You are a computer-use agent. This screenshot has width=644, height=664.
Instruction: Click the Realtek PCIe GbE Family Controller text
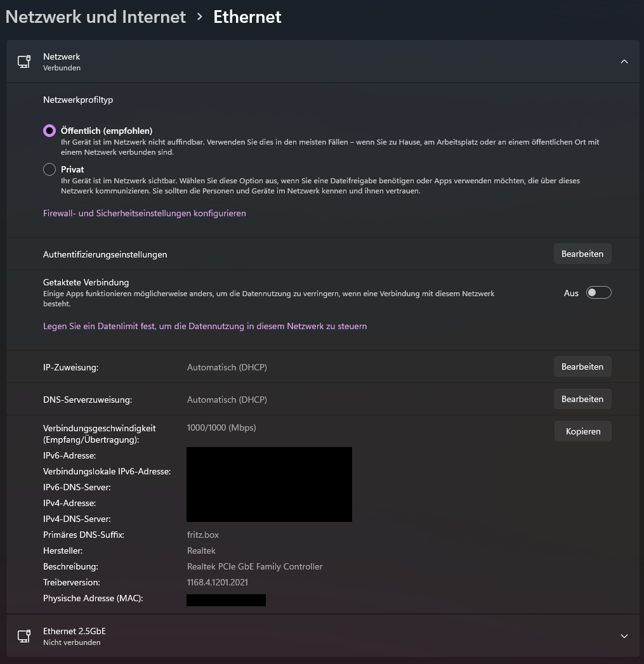point(254,566)
